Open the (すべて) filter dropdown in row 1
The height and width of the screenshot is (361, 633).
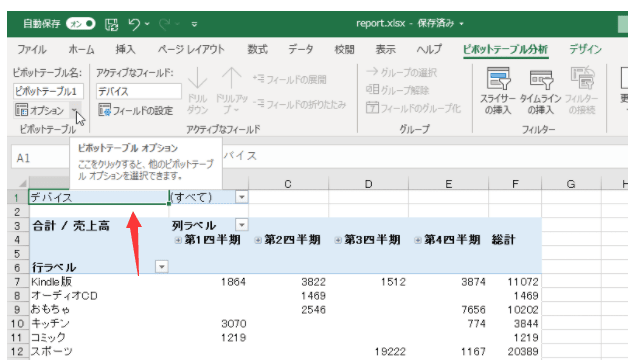(241, 197)
